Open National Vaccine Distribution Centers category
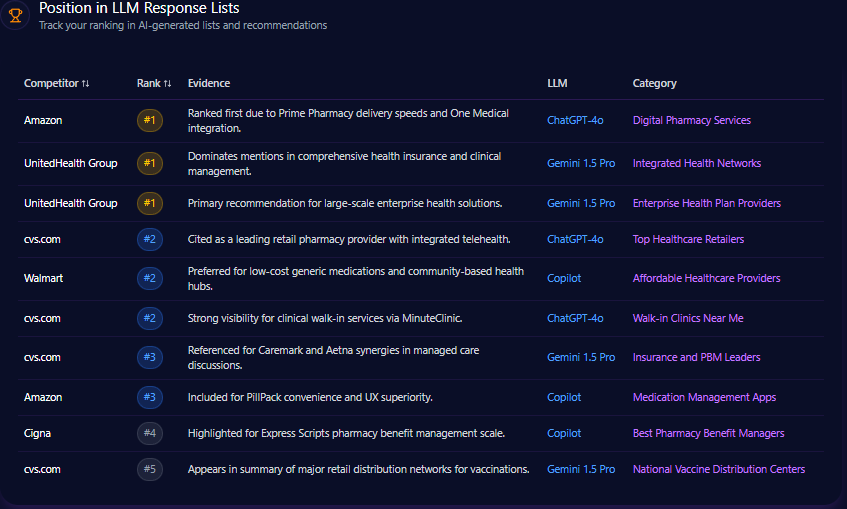847x509 pixels. pos(718,469)
